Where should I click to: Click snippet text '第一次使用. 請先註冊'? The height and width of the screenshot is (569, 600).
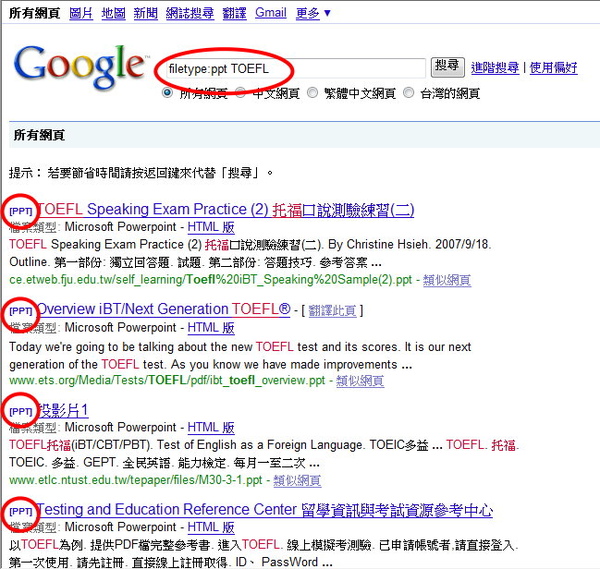67,562
